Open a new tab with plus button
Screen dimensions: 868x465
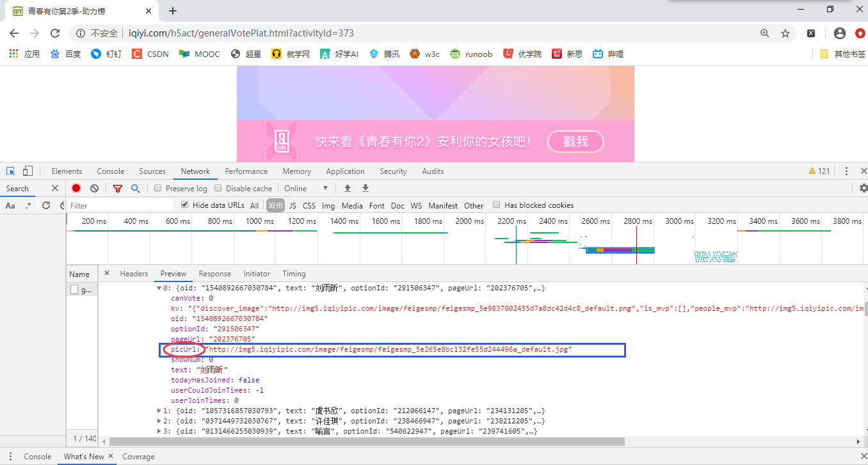[173, 11]
